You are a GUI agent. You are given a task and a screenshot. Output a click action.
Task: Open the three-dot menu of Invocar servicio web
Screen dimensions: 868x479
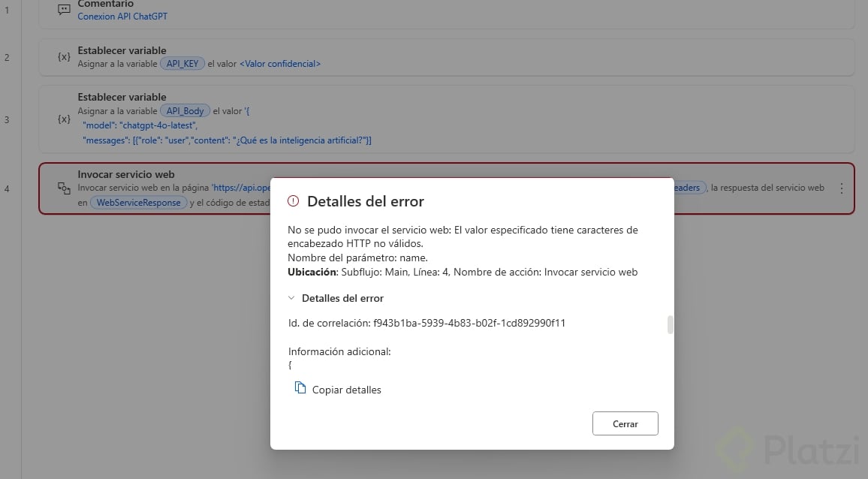point(842,188)
